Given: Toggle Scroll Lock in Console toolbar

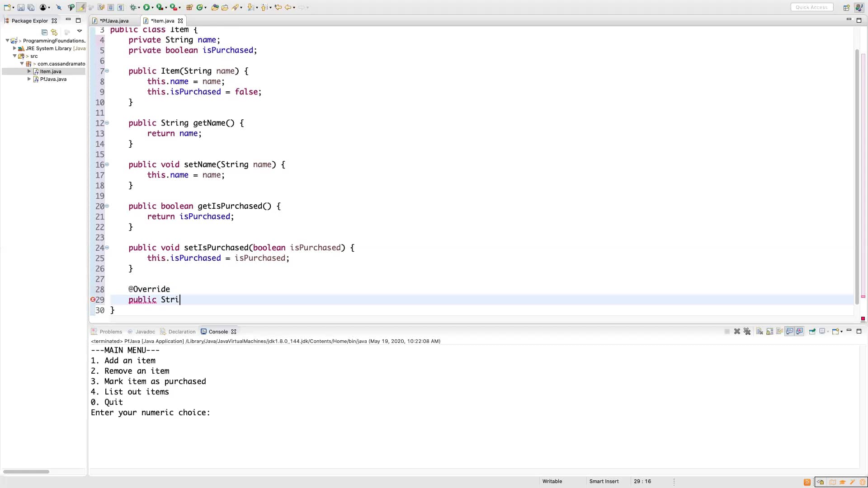Looking at the screenshot, I should click(769, 331).
